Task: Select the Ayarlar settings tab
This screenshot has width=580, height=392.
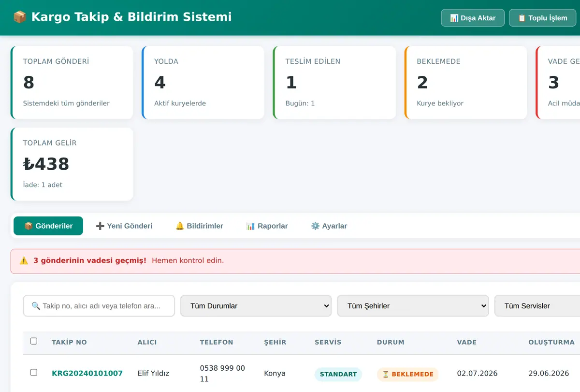Action: point(329,226)
